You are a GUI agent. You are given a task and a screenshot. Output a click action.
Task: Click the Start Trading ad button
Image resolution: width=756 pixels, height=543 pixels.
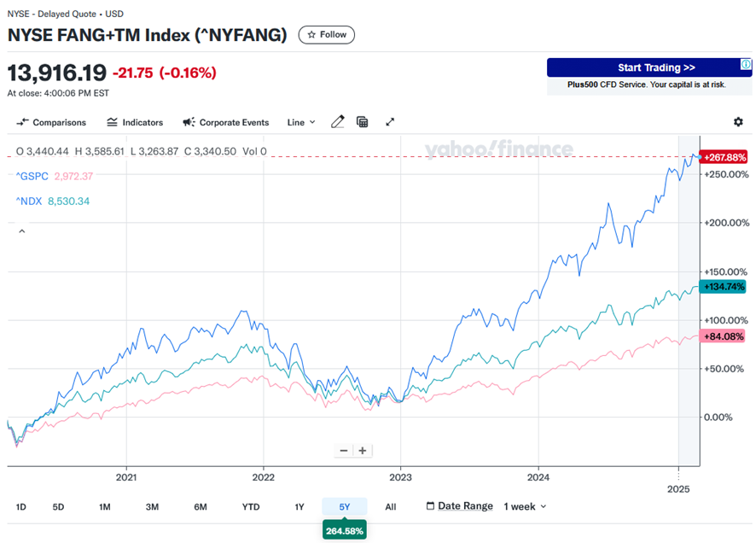coord(649,67)
